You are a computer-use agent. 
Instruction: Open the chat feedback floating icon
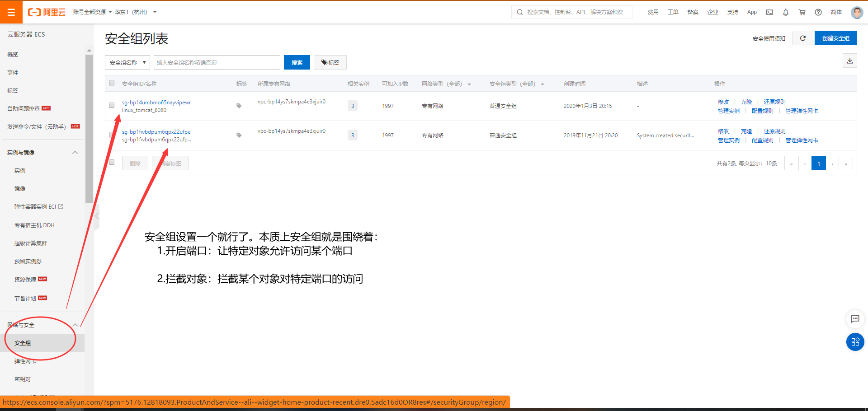coord(855,319)
